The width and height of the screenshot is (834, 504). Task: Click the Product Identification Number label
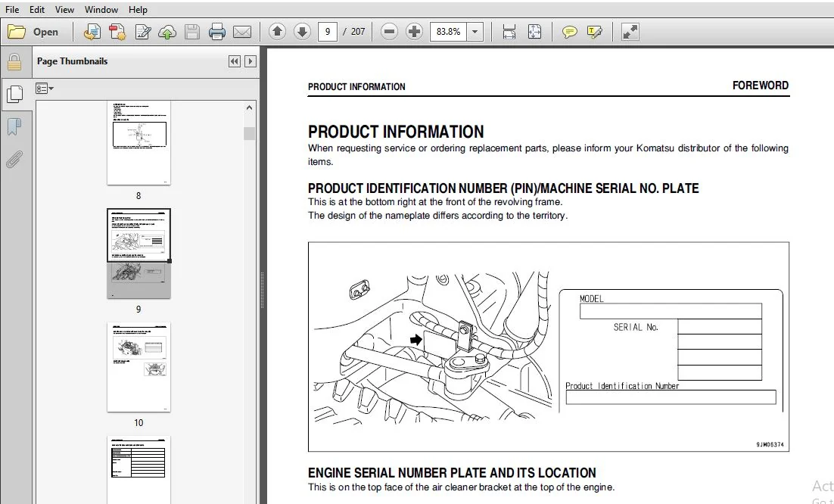click(x=622, y=386)
